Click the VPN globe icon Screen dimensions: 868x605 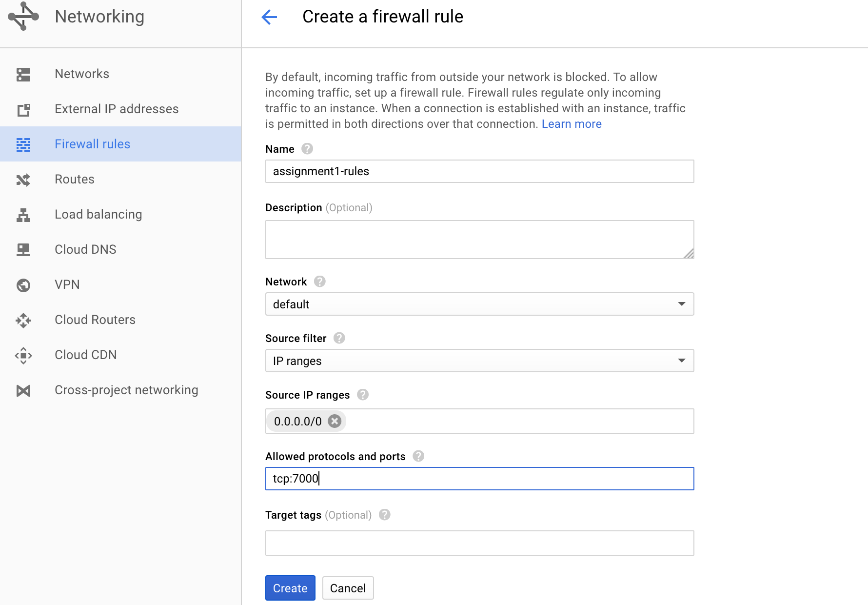click(x=23, y=285)
